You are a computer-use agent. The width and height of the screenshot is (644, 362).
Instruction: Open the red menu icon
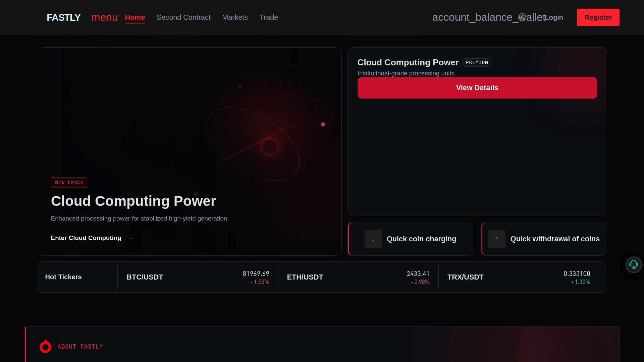tap(104, 17)
